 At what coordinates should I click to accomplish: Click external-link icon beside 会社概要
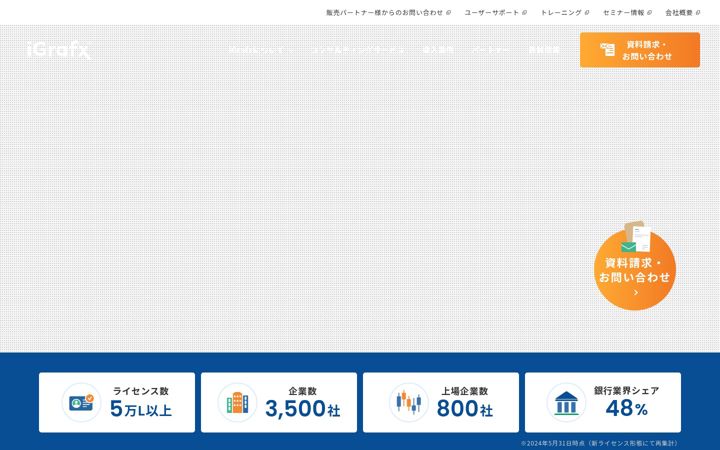coord(698,13)
